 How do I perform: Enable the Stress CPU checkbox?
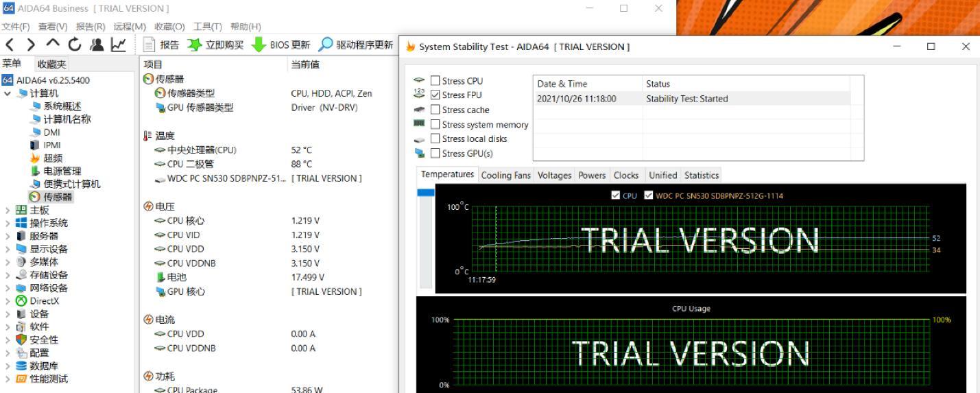click(435, 81)
